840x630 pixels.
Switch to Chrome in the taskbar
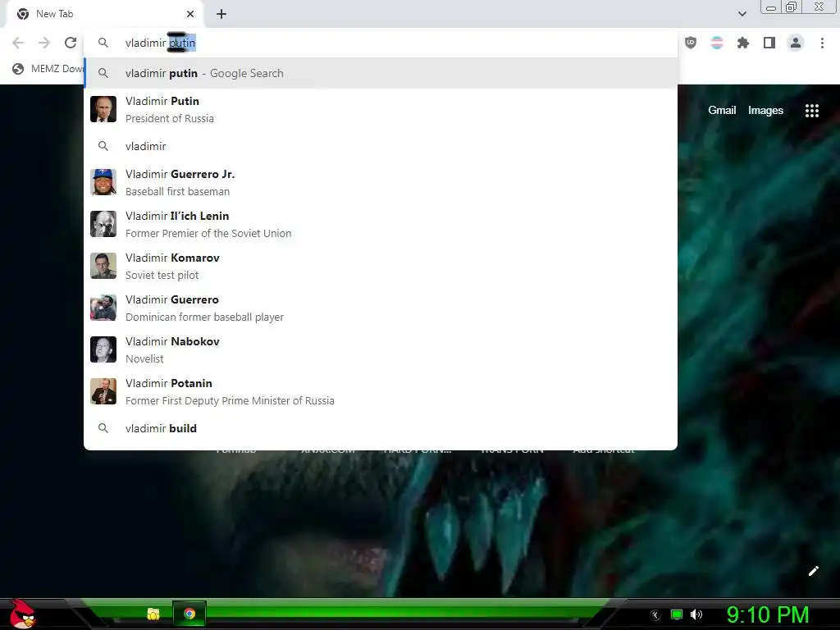coord(189,614)
